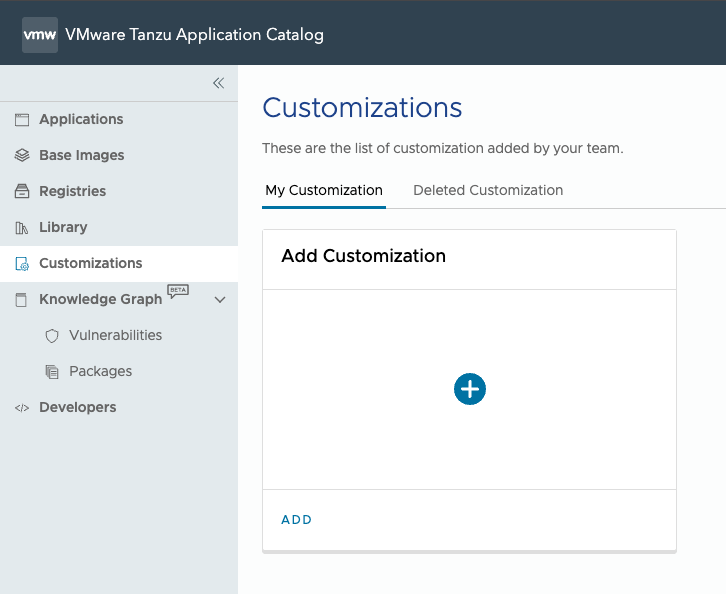Click the Registries storage icon
Viewport: 726px width, 594px height.
tap(22, 191)
